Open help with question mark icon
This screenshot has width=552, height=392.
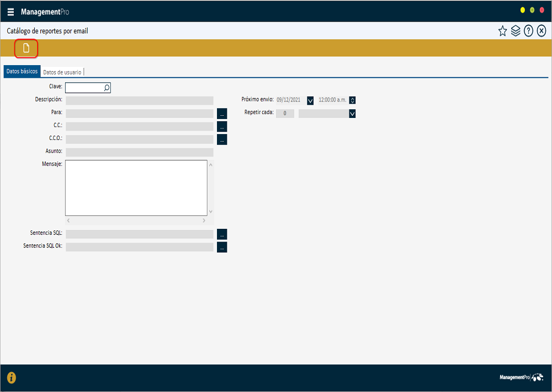click(x=528, y=31)
